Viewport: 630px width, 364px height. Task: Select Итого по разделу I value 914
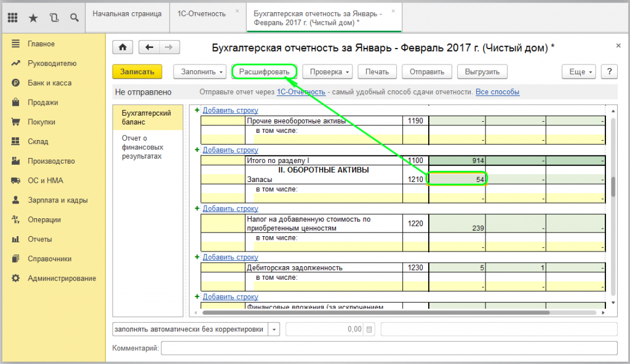click(x=457, y=160)
